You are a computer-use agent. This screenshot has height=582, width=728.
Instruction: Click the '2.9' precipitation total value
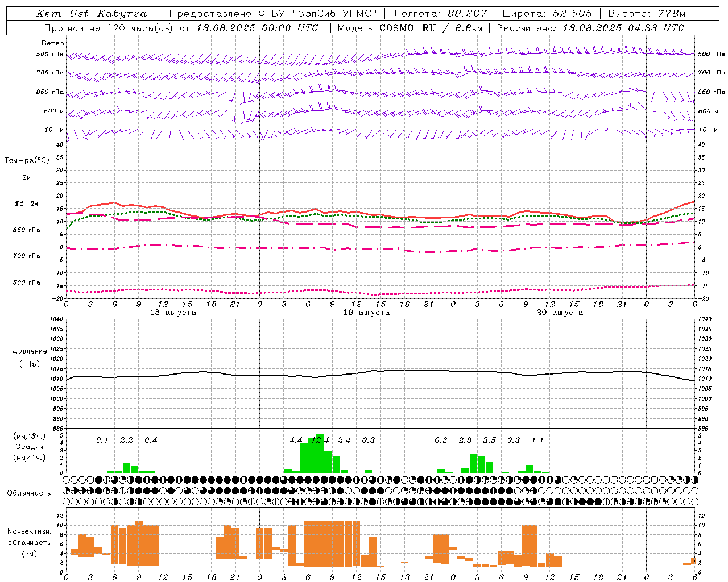[465, 440]
